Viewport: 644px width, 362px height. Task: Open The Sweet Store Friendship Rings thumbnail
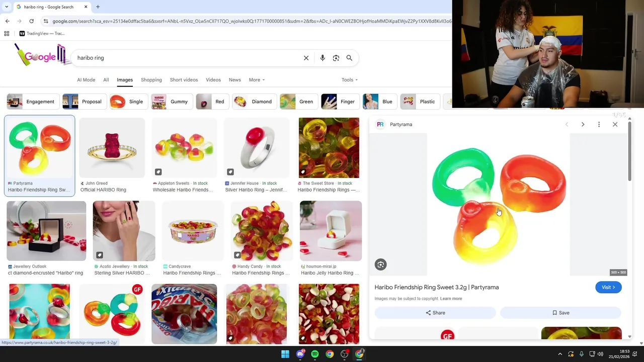pos(329,148)
